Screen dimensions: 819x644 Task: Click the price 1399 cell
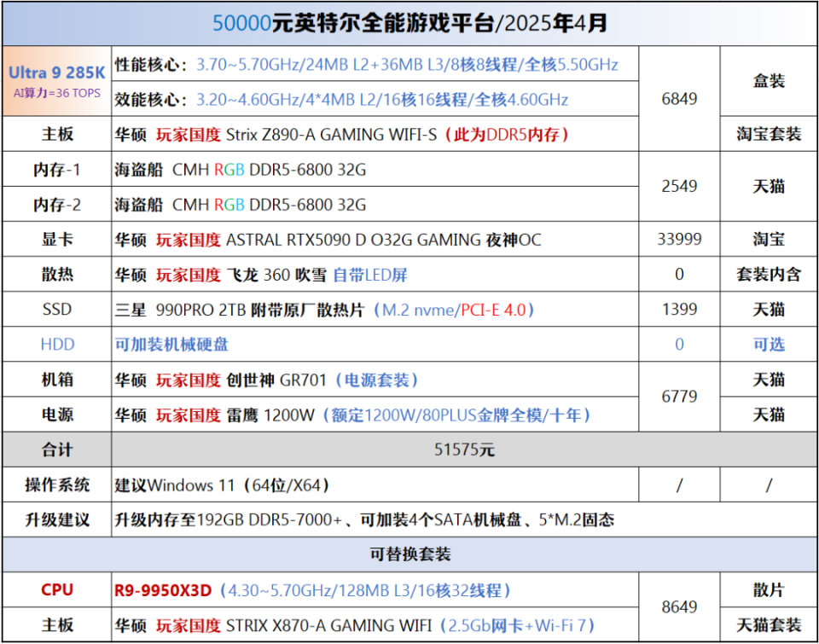tap(679, 309)
